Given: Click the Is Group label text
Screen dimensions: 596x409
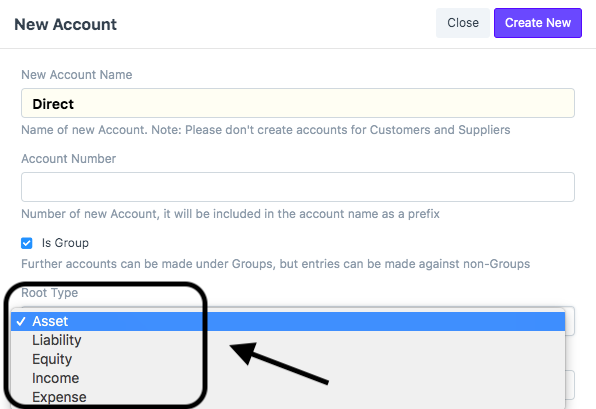Looking at the screenshot, I should point(65,243).
